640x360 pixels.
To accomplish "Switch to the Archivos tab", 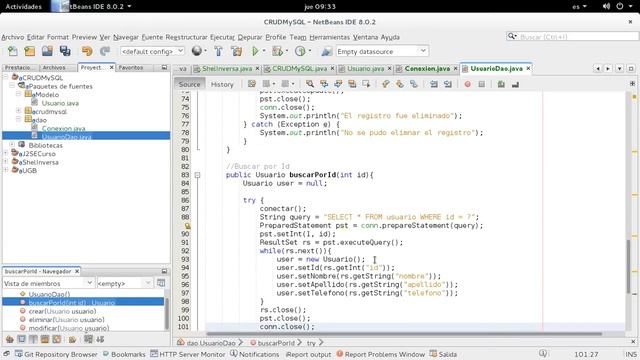I will point(54,67).
